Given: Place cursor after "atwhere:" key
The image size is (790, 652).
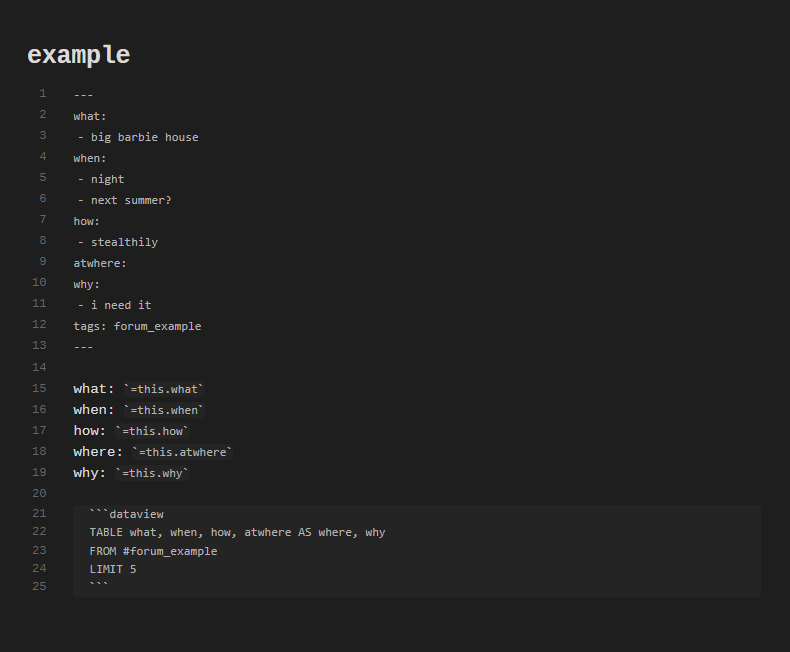Looking at the screenshot, I should [127, 264].
